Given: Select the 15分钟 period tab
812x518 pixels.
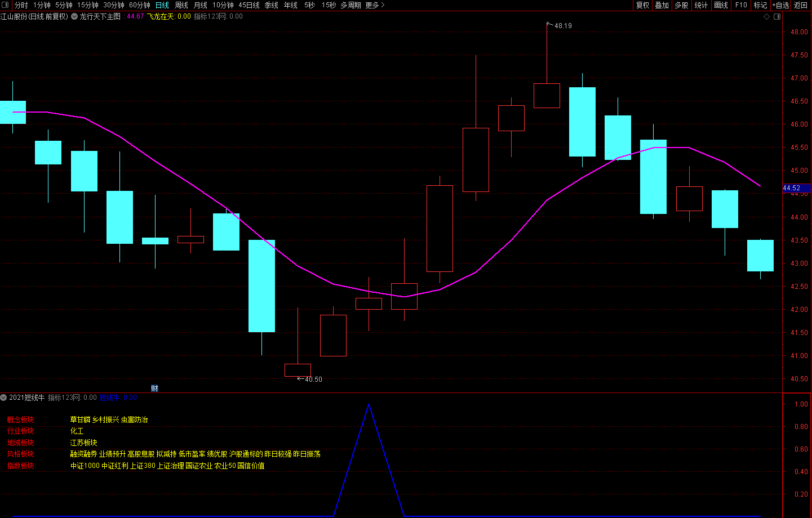Looking at the screenshot, I should click(x=88, y=5).
